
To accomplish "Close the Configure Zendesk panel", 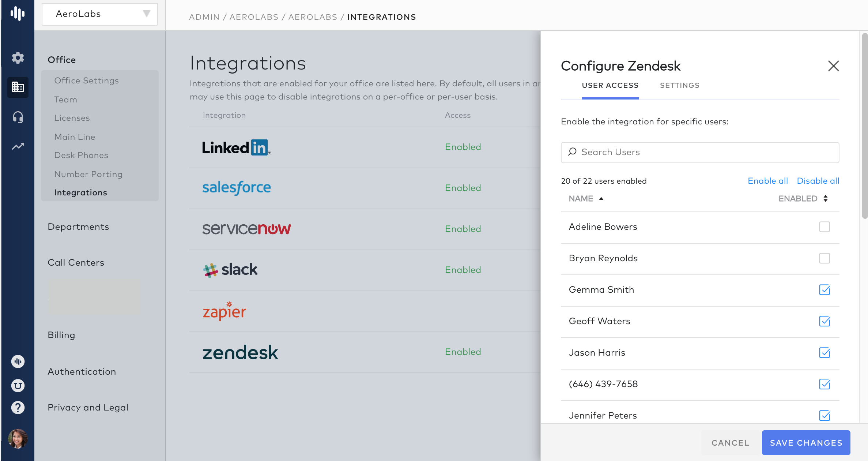I will [833, 66].
